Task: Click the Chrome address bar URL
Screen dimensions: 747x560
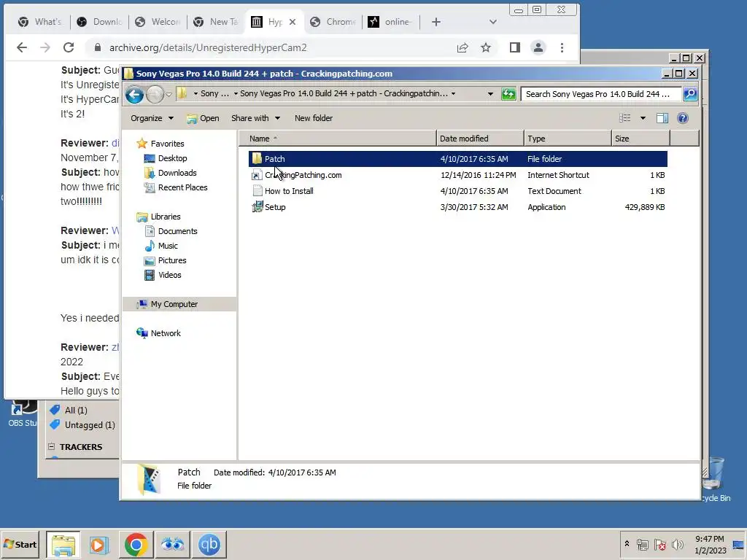Action: 208,47
